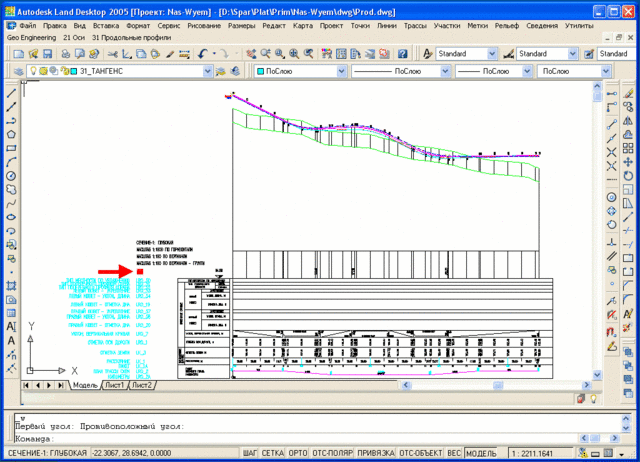Open the Трассы menu
Image resolution: width=640 pixels, height=462 pixels.
(x=415, y=26)
